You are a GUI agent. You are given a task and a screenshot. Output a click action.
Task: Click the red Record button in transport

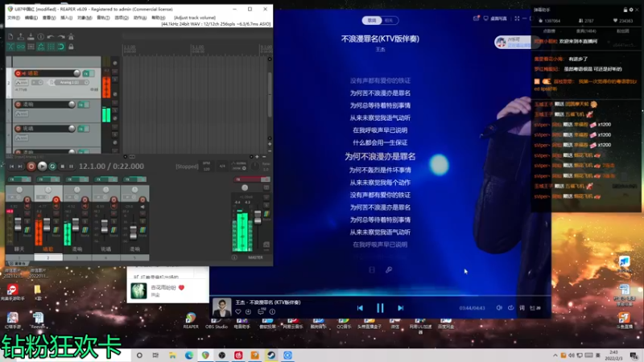31,167
